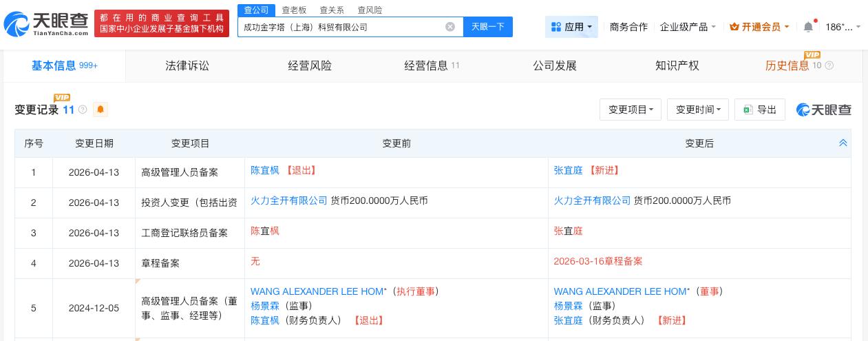Click the red banner ad next to logo
This screenshot has height=341, width=868.
pyautogui.click(x=162, y=23)
